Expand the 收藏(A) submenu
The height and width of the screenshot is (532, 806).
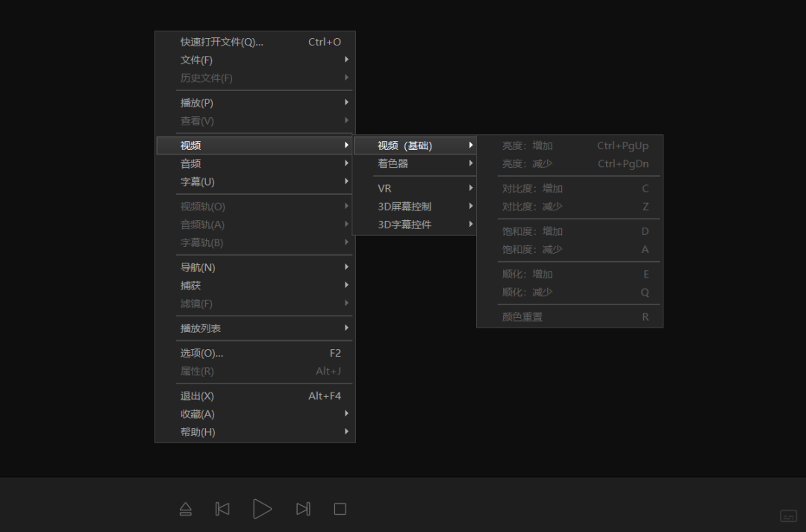tap(255, 414)
